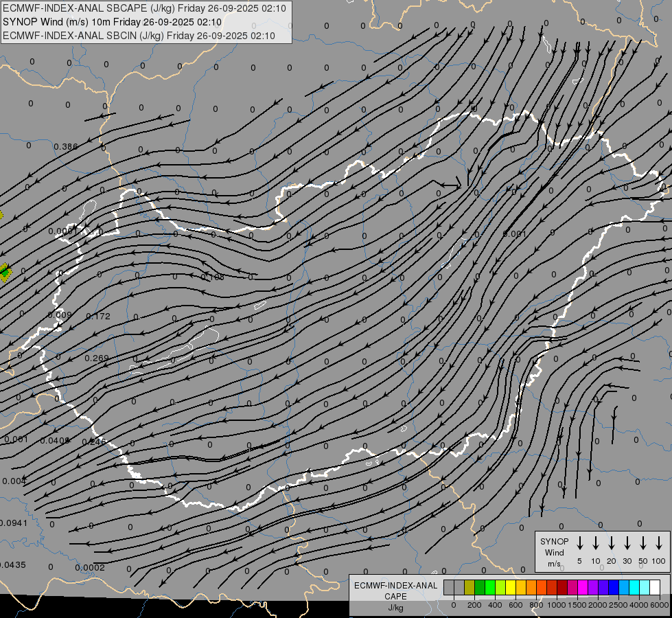Click the 0.386 value on the map

coord(66,147)
